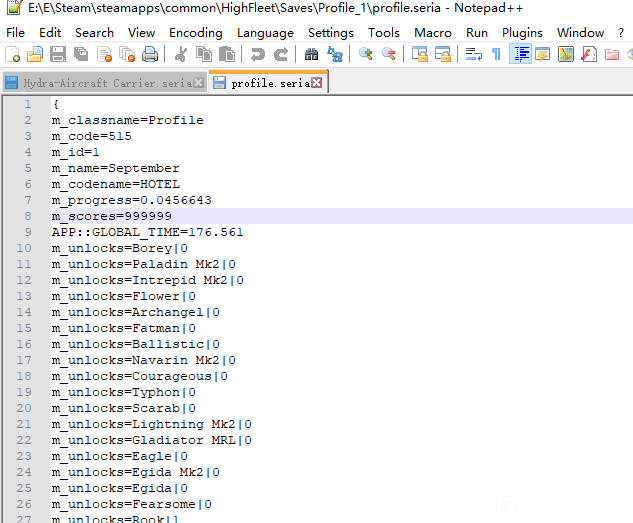Print the document
The width and height of the screenshot is (633, 523).
[x=150, y=54]
